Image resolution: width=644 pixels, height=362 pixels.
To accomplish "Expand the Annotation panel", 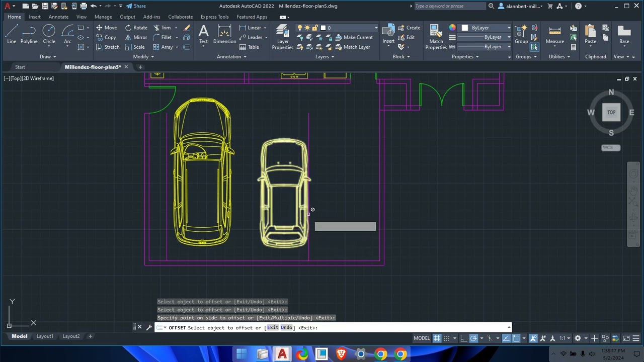I will tap(231, 56).
